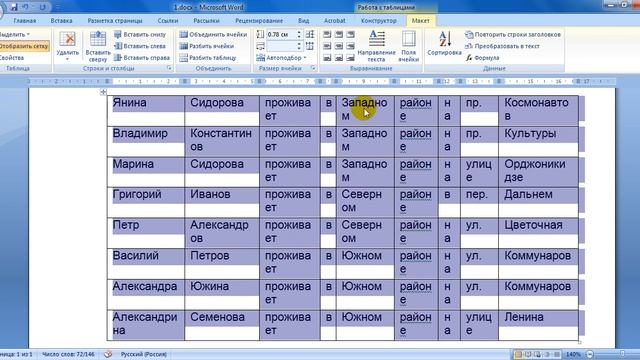Select Align Bottom Left alignment icon
This screenshot has height=360, width=640.
[x=327, y=58]
